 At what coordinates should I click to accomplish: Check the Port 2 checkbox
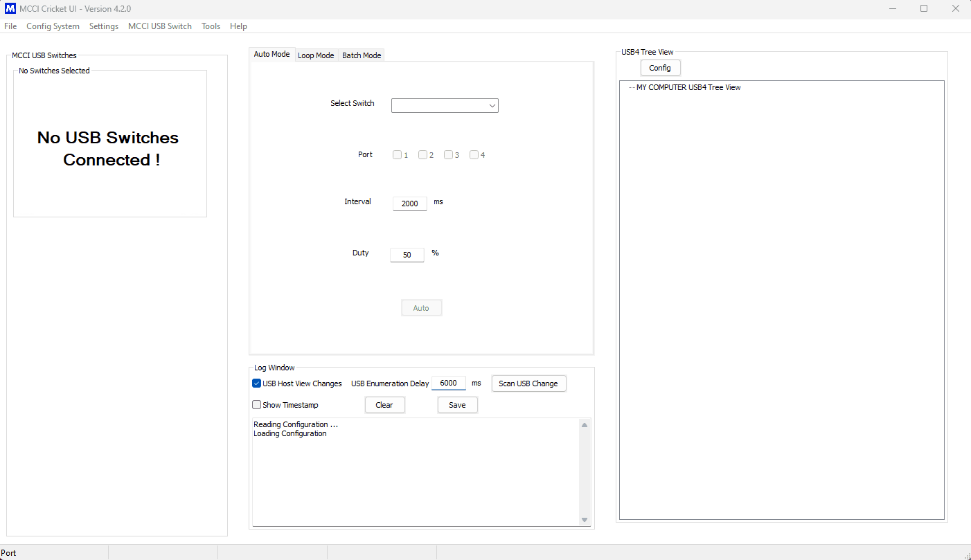tap(423, 155)
